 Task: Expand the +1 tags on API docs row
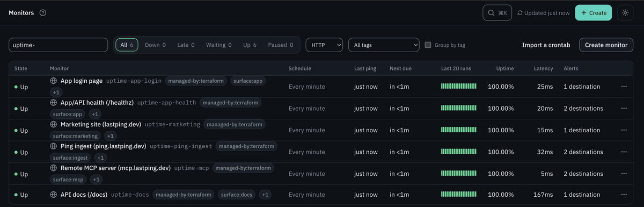coord(266,195)
